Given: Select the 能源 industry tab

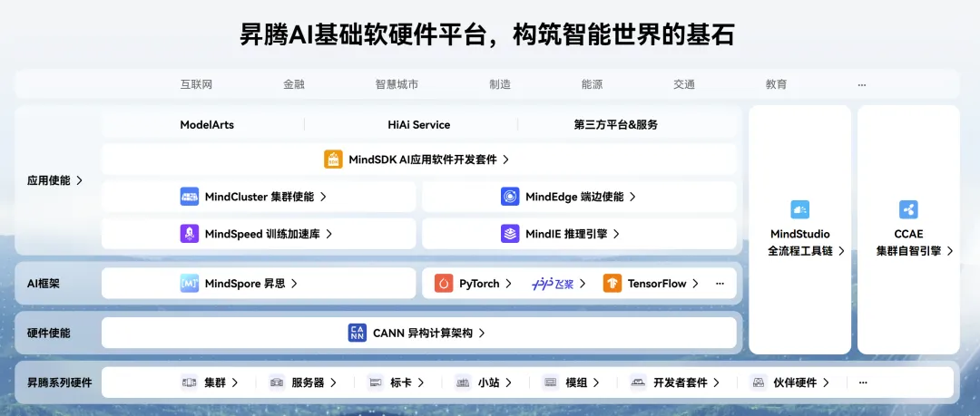Looking at the screenshot, I should [592, 84].
